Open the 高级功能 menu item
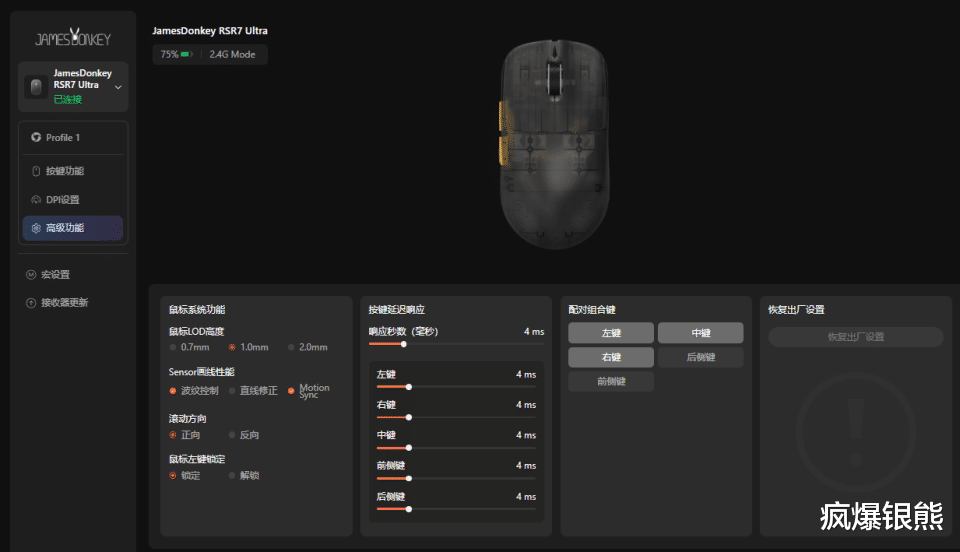 [73, 228]
